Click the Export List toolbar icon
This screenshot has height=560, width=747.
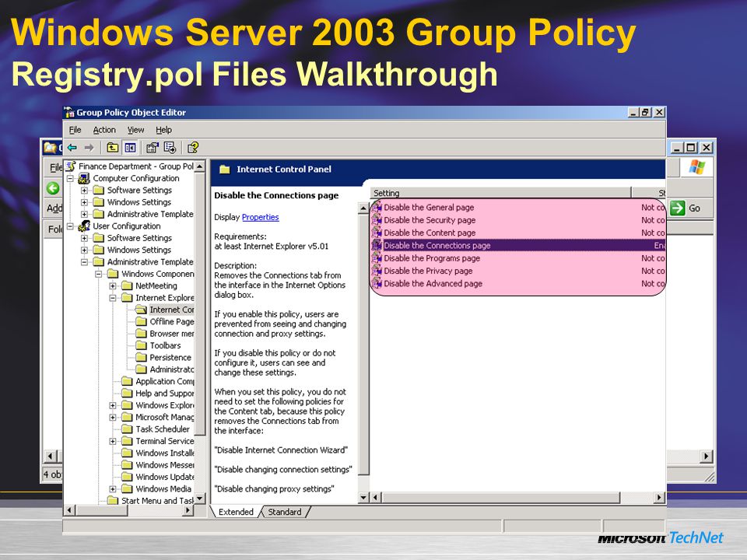click(170, 148)
